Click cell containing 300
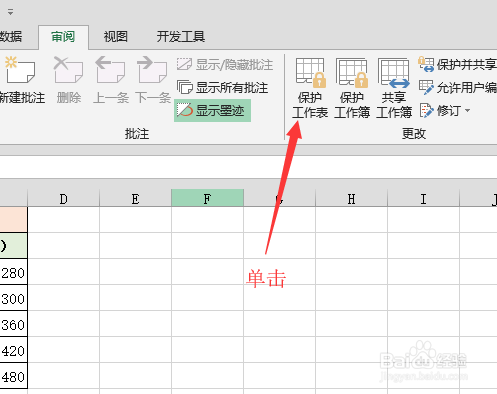The width and height of the screenshot is (497, 394). (13, 298)
